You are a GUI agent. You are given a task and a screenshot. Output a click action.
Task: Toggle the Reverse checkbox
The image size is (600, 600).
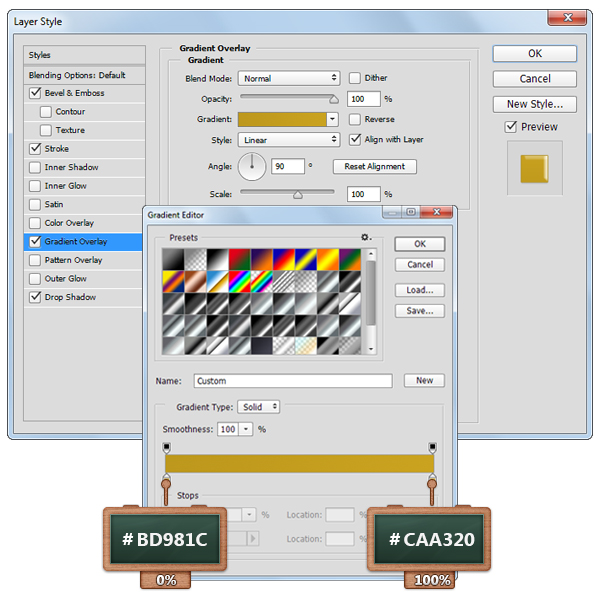point(355,119)
